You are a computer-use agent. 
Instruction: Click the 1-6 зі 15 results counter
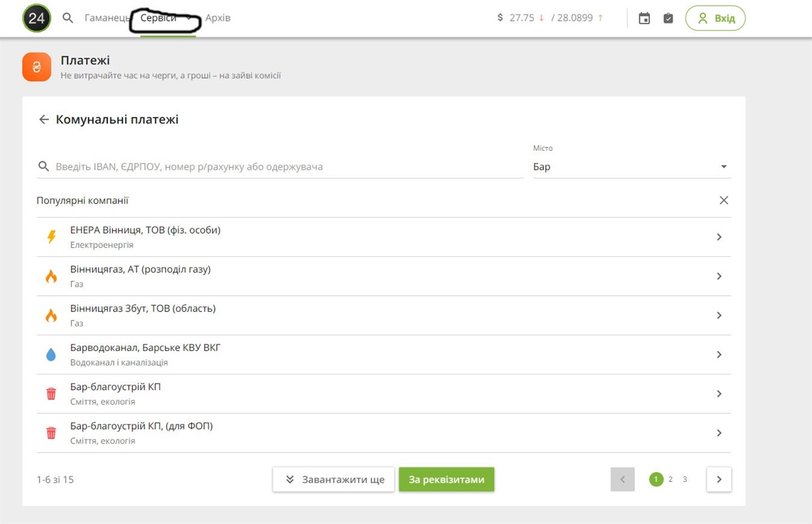55,480
